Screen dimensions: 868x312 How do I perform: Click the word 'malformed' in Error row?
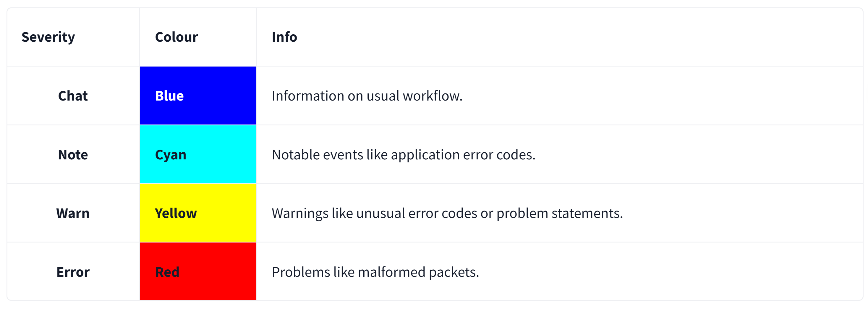coord(391,272)
